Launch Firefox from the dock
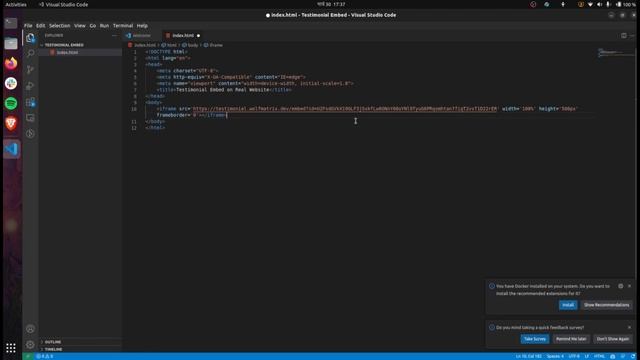 (x=11, y=63)
